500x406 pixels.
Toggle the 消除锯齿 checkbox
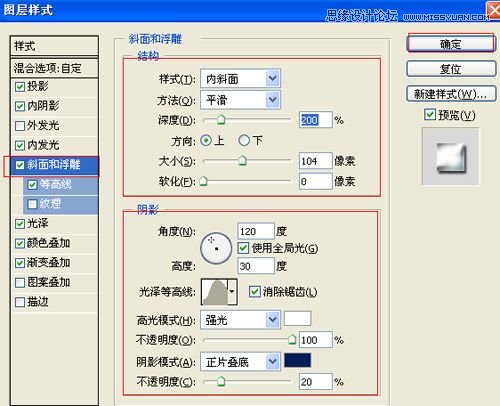tap(254, 292)
